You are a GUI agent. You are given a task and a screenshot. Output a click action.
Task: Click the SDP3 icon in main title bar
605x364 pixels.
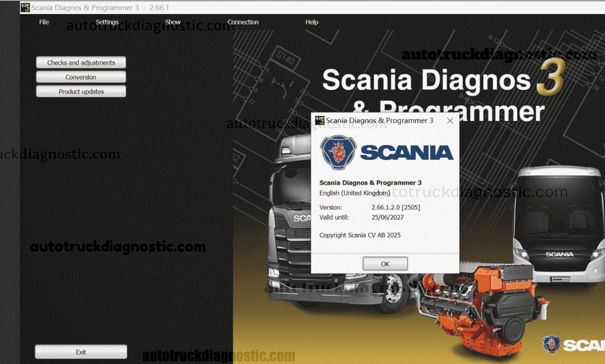25,8
